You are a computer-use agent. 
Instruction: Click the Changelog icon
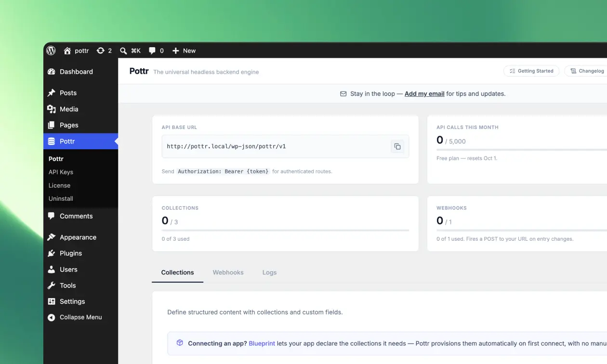click(573, 71)
